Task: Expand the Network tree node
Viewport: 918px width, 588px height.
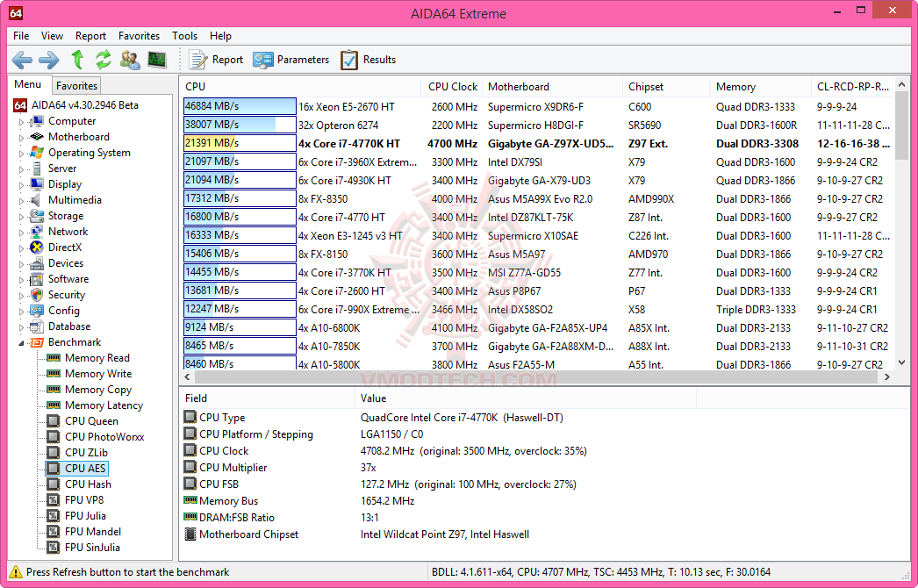Action: click(x=22, y=233)
